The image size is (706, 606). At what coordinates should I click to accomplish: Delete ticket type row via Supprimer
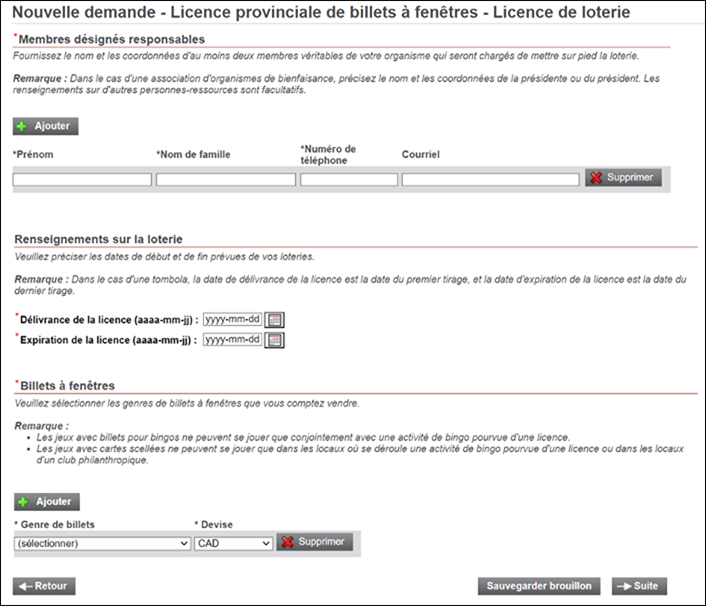point(314,542)
